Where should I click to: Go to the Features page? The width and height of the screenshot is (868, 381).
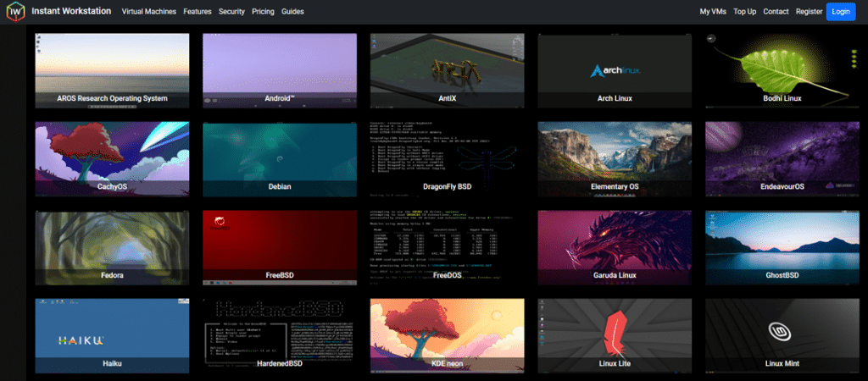click(x=197, y=12)
